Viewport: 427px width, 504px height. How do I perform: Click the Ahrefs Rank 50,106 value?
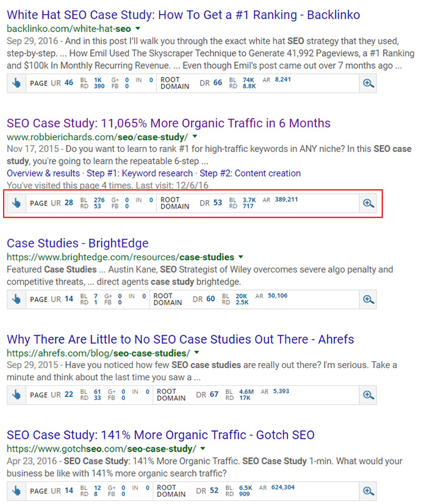coord(278,296)
